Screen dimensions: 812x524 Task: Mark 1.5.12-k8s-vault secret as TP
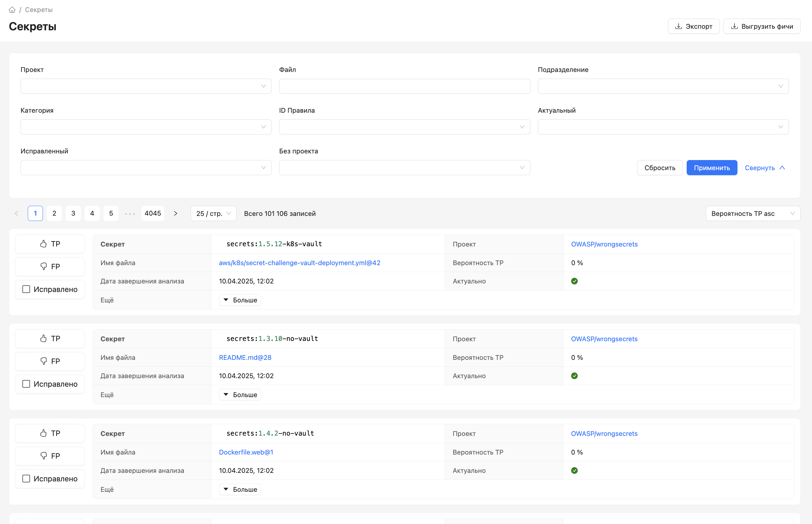[50, 244]
